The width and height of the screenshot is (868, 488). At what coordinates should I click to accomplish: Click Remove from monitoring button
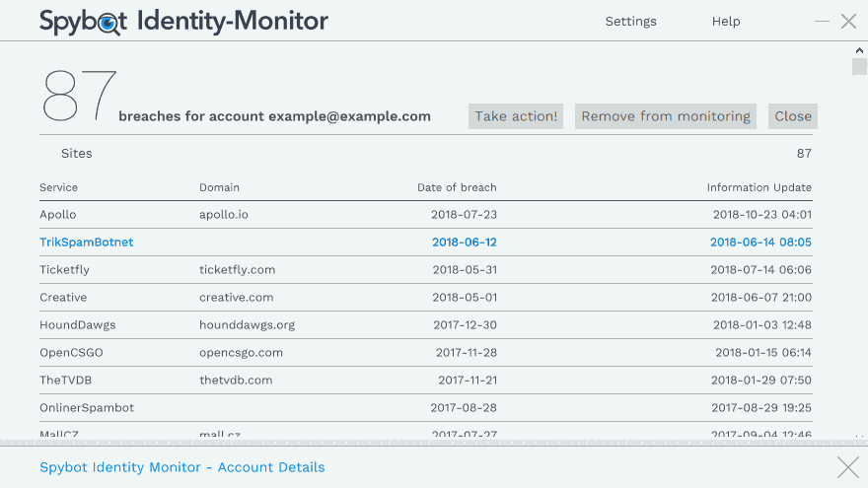(x=666, y=116)
